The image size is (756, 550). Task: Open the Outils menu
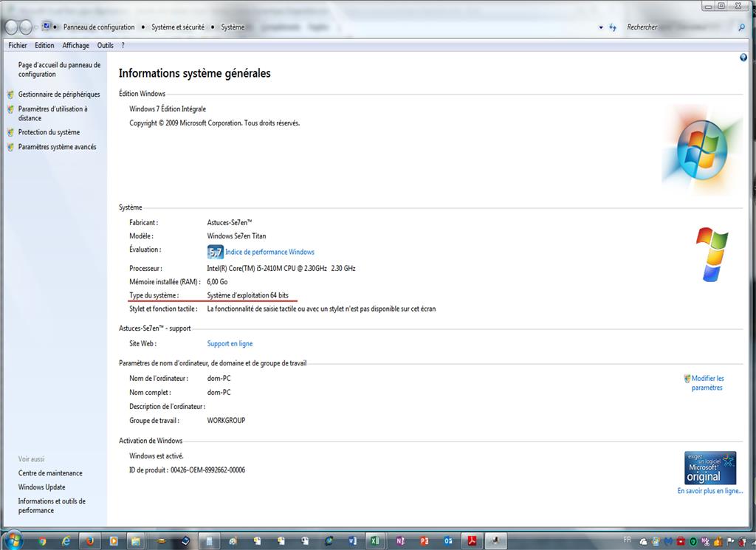(x=105, y=45)
